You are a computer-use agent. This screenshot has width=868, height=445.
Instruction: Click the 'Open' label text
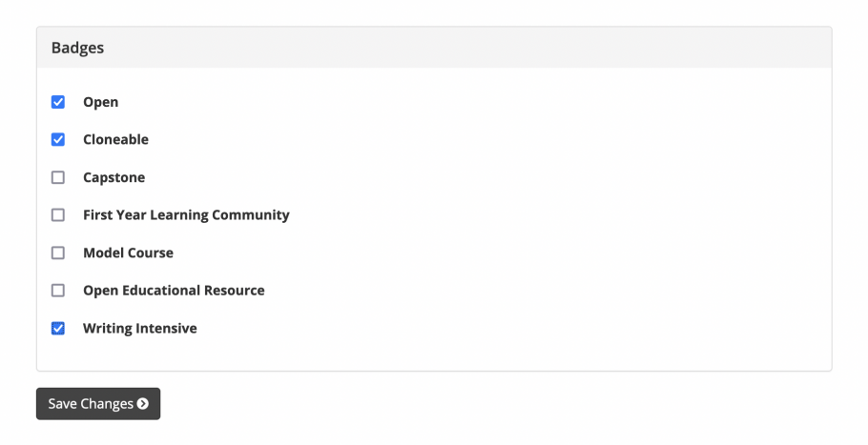(x=101, y=102)
